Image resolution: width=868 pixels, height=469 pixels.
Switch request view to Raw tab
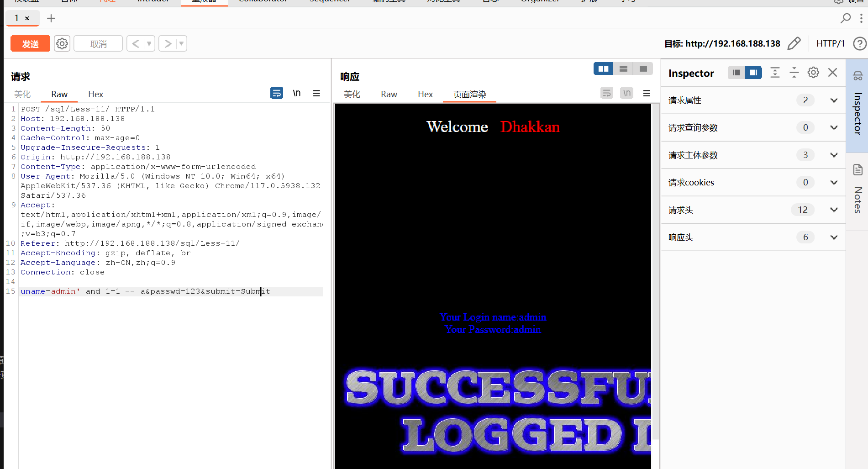click(x=59, y=94)
